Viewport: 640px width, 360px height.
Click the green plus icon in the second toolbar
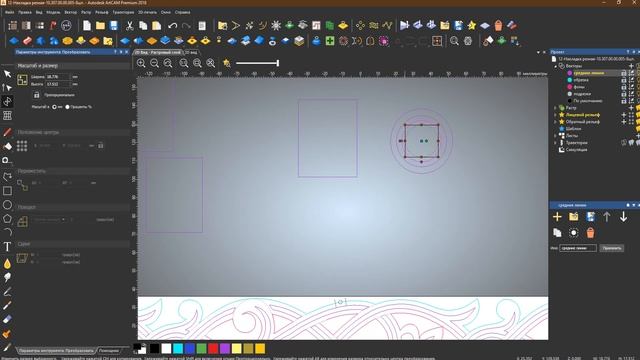point(330,41)
